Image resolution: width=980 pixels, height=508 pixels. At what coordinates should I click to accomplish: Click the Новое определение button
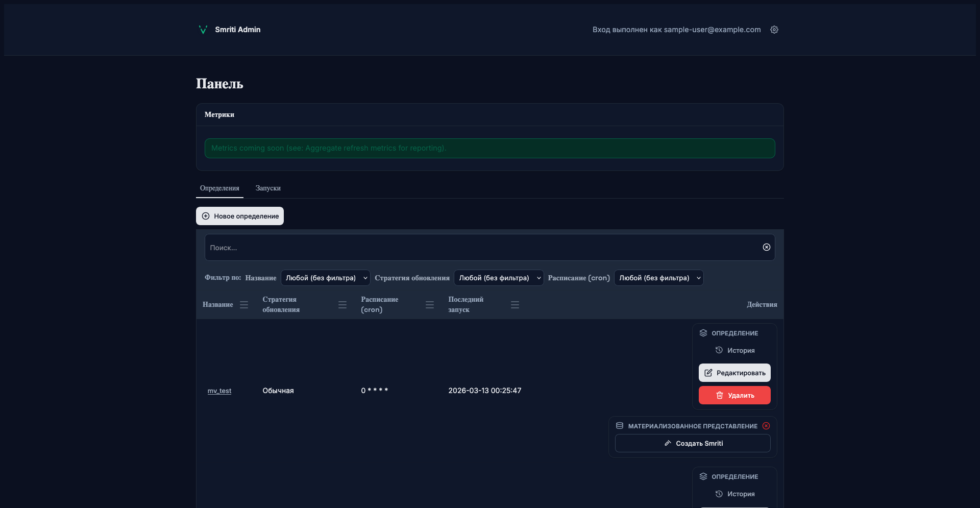[x=240, y=216]
